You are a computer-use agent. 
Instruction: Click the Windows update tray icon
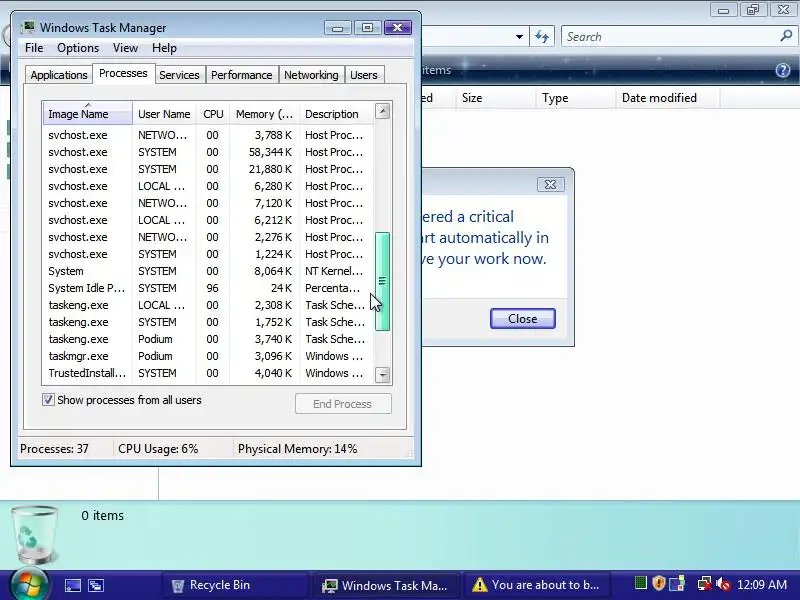click(677, 583)
